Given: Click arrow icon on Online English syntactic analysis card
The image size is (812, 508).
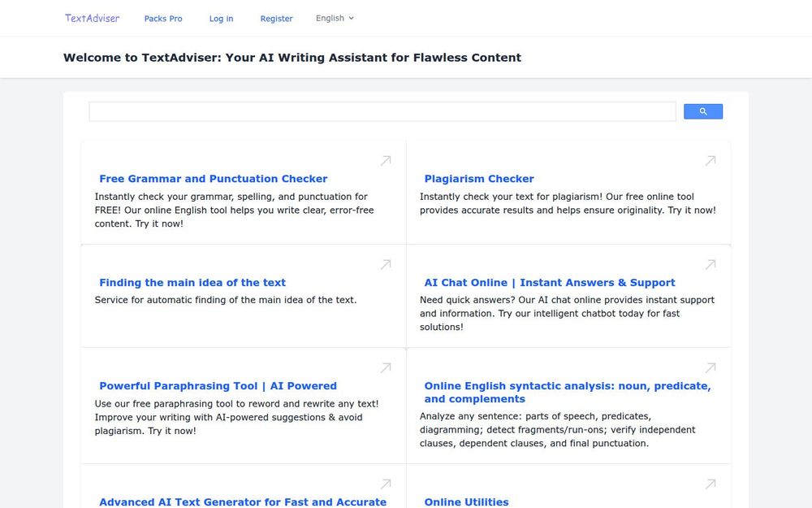Looking at the screenshot, I should pos(710,367).
